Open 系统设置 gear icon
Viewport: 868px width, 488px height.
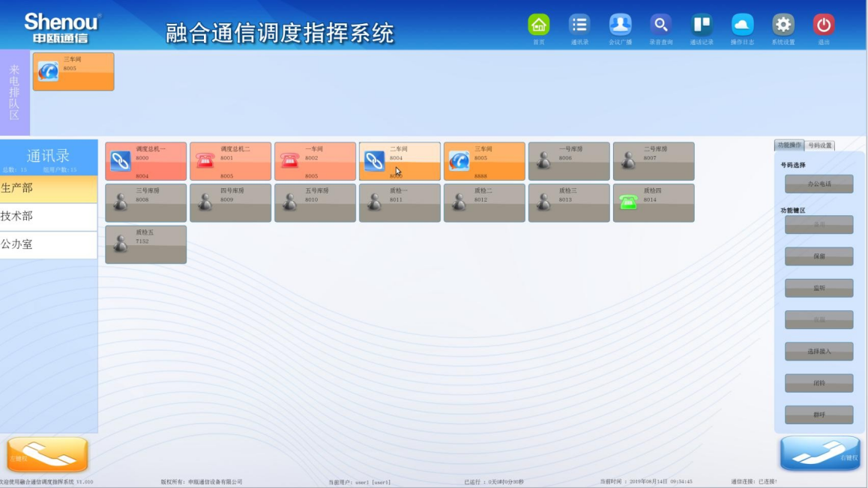point(783,25)
